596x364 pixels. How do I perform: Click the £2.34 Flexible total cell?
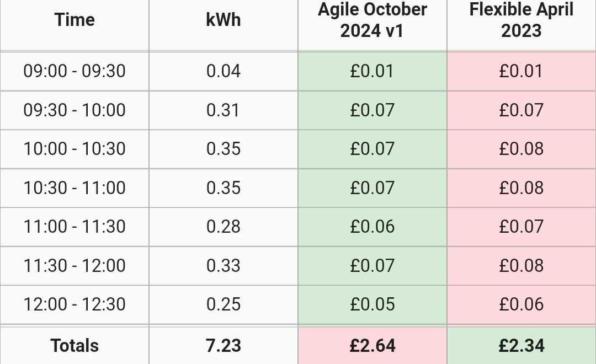pos(521,345)
